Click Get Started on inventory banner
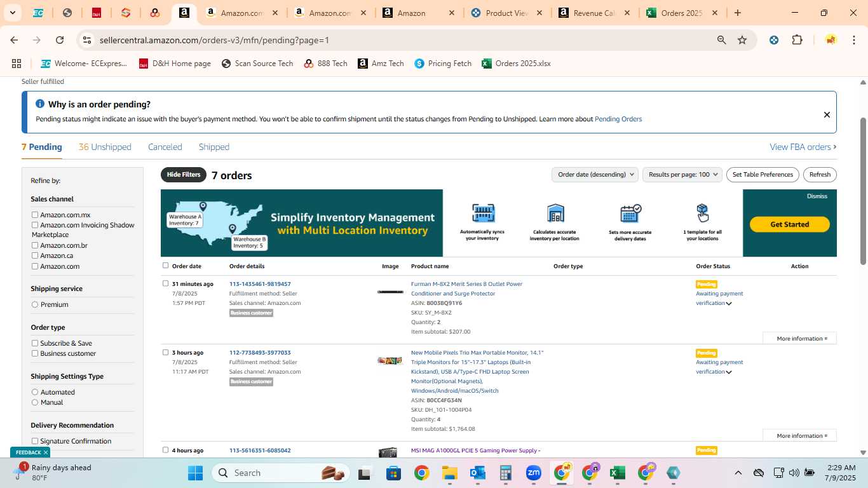Image resolution: width=868 pixels, height=488 pixels. (790, 224)
